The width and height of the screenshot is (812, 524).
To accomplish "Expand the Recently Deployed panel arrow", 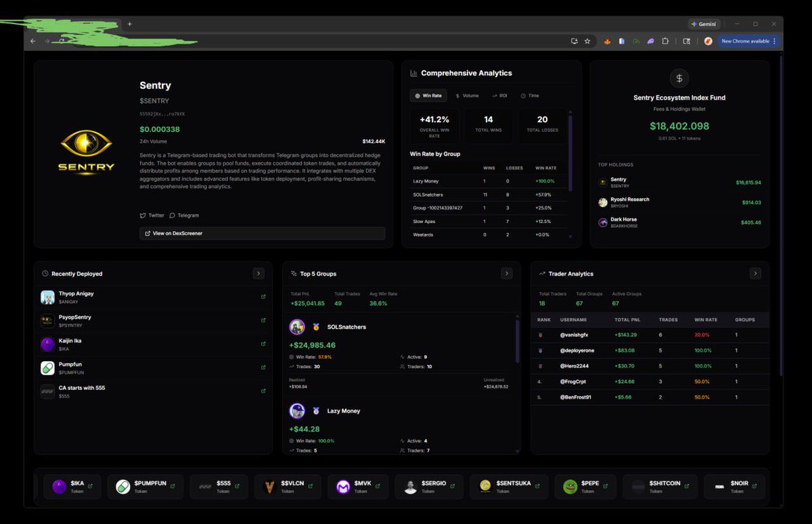I will click(x=258, y=273).
